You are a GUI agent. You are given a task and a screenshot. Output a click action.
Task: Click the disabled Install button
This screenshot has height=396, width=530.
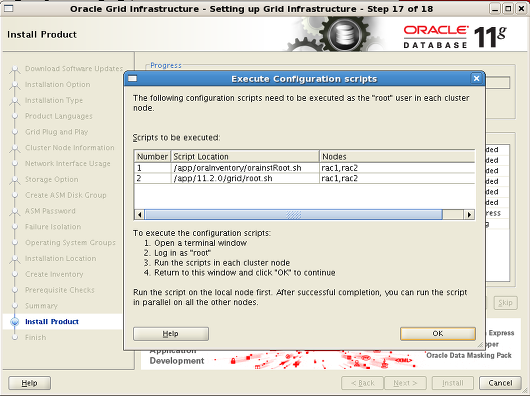tap(453, 383)
